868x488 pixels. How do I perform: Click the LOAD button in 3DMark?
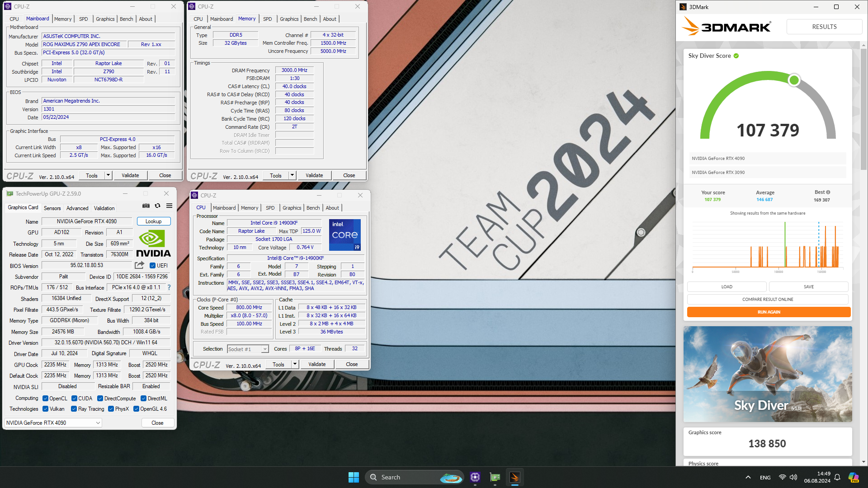[x=726, y=287]
